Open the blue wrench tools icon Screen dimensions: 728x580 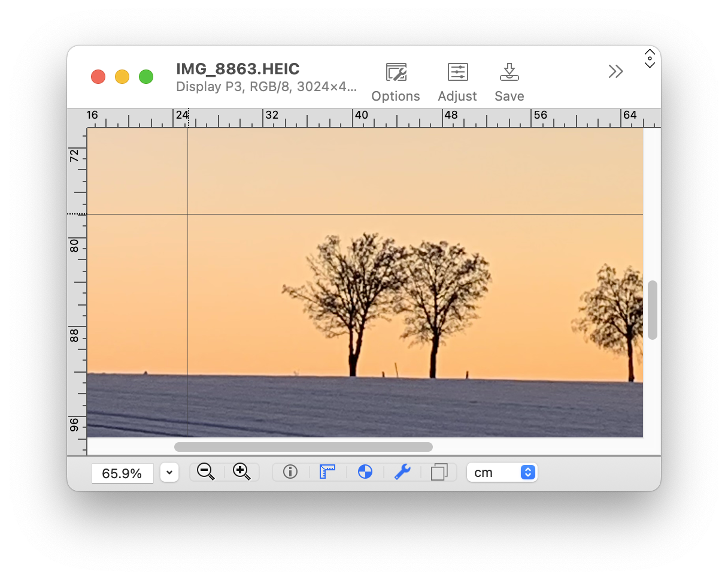point(402,472)
